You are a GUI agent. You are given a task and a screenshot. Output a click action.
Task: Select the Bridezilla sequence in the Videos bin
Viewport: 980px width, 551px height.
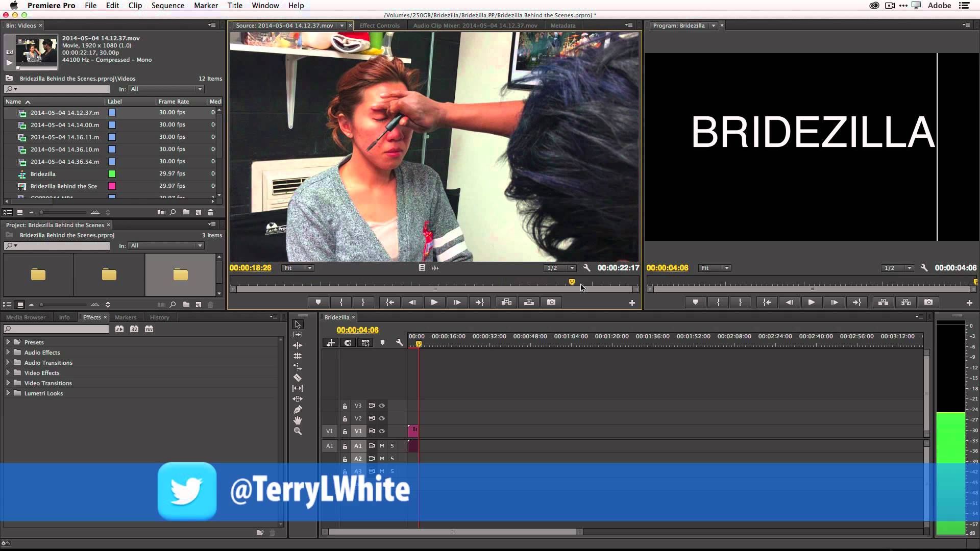pos(43,173)
